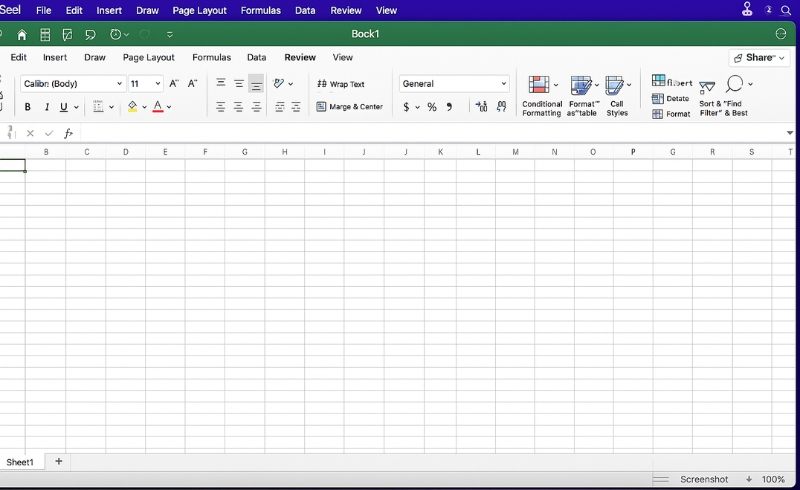Toggle bottom align icon
The width and height of the screenshot is (800, 490).
coord(256,84)
